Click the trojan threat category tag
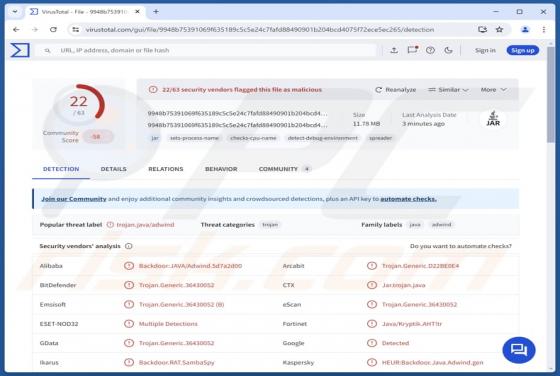This screenshot has height=376, width=560. (270, 225)
